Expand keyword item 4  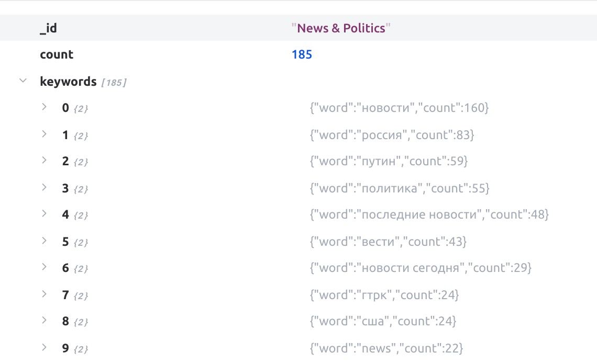tap(44, 214)
